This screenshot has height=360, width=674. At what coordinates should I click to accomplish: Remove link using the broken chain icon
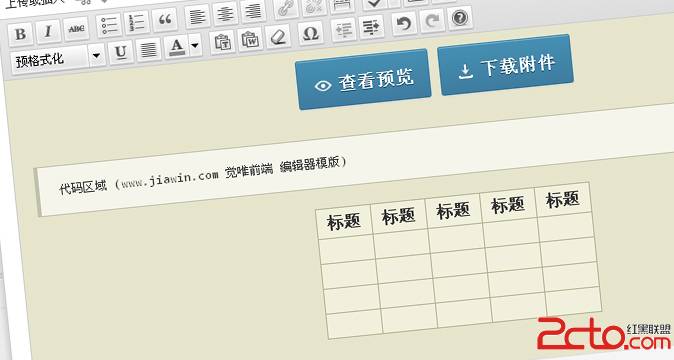[314, 6]
